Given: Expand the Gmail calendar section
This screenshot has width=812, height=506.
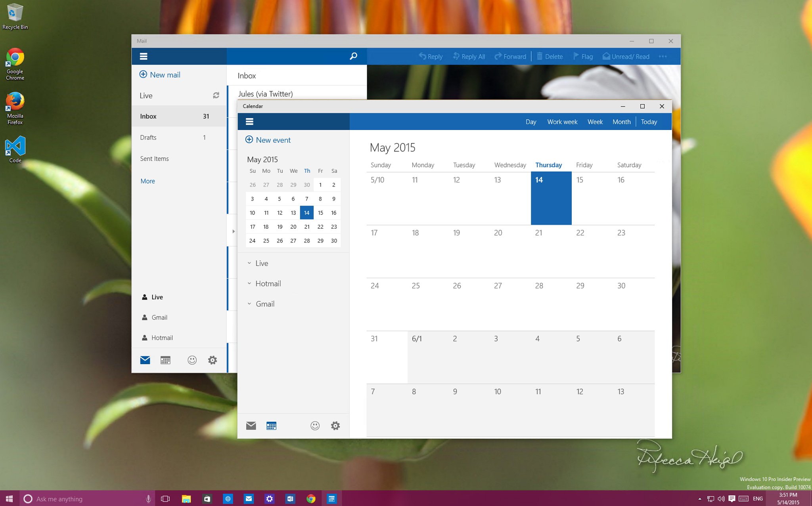Looking at the screenshot, I should 249,303.
